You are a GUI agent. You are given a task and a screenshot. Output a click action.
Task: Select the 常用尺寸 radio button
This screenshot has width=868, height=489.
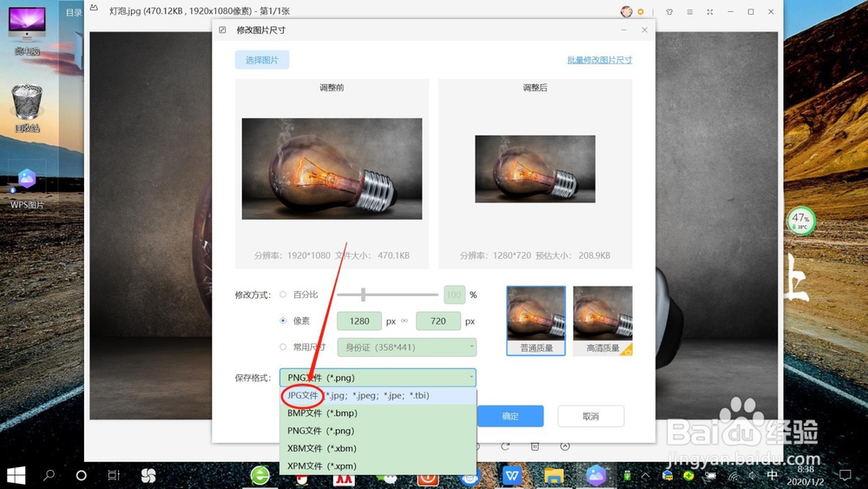pos(283,347)
